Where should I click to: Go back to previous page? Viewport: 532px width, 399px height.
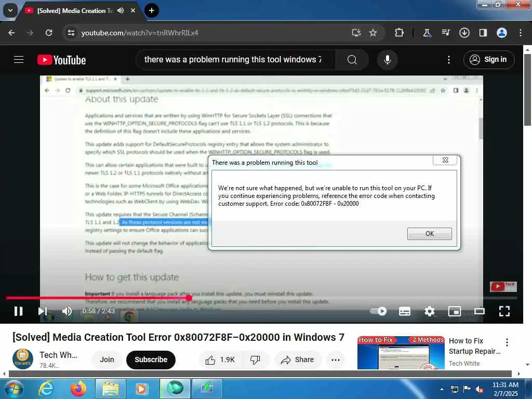pos(11,33)
